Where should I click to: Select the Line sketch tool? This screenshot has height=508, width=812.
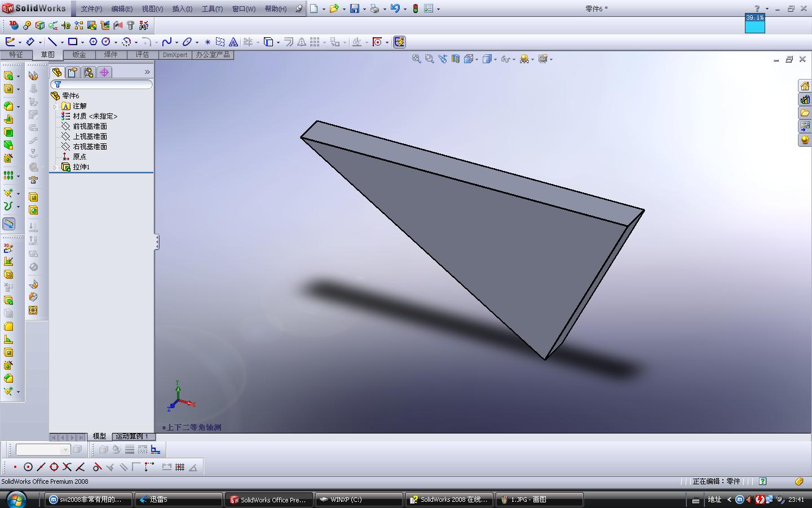pyautogui.click(x=52, y=42)
